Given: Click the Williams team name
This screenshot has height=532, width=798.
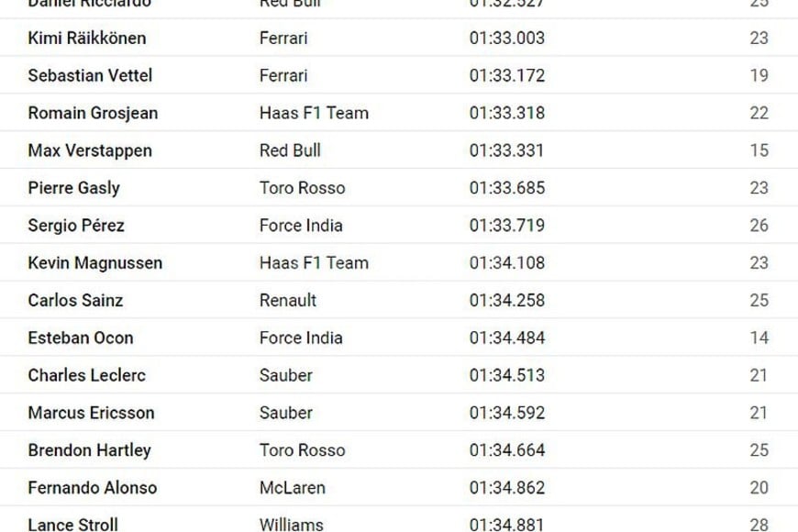Looking at the screenshot, I should (x=292, y=525).
